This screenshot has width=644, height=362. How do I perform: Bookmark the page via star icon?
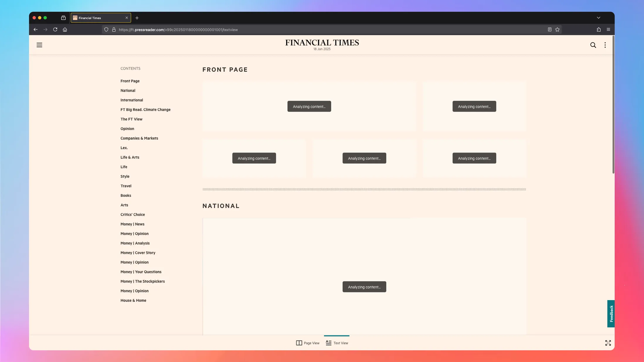click(557, 30)
